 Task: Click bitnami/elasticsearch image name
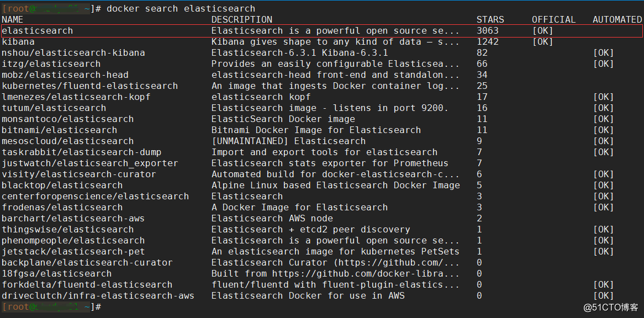60,130
